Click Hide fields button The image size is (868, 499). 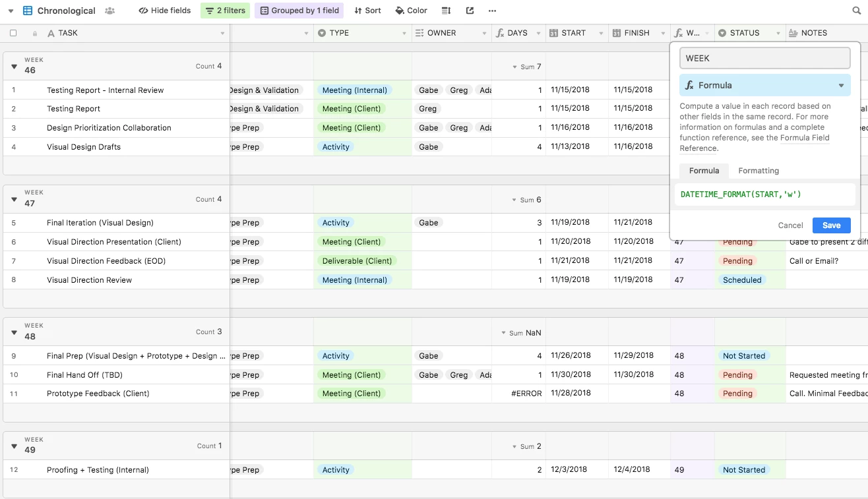coord(165,11)
